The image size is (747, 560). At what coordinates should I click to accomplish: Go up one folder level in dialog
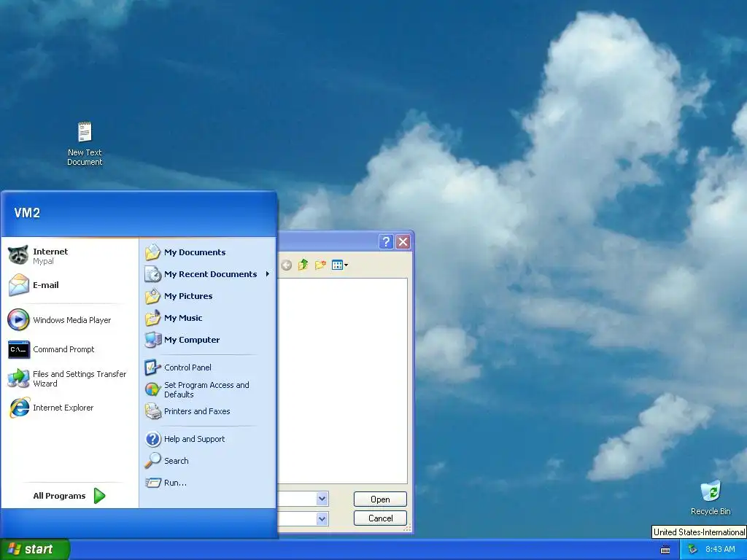303,265
